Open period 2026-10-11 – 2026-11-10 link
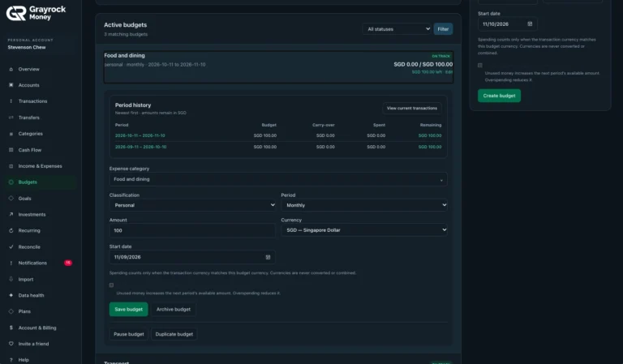The height and width of the screenshot is (364, 623). 140,135
